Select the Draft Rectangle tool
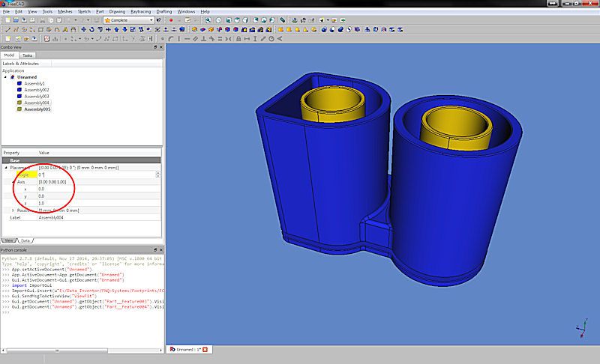 coord(41,29)
